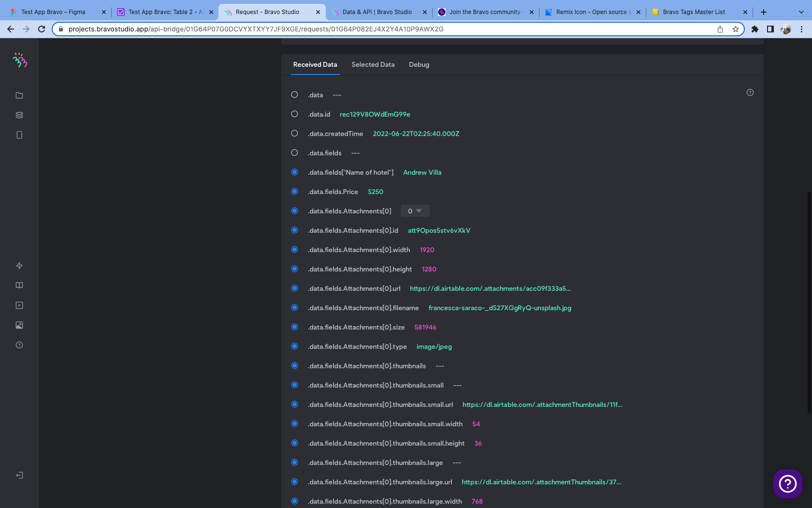Click the thumbnails.small.url link value
The height and width of the screenshot is (508, 812).
pos(542,405)
